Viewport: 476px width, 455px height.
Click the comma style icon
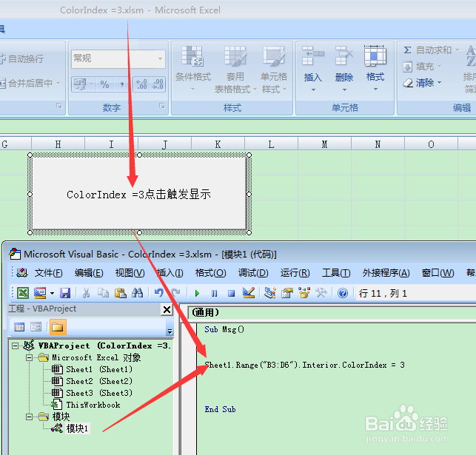121,84
